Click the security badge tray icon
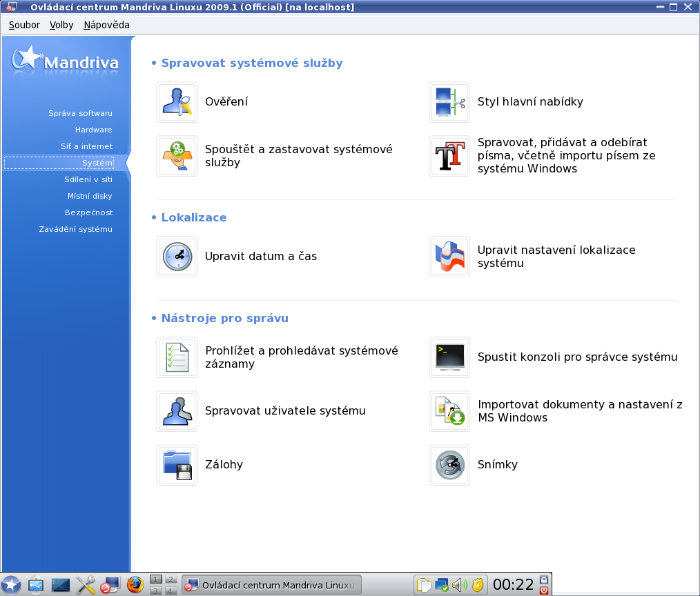Screen dimensions: 700x596 click(477, 585)
